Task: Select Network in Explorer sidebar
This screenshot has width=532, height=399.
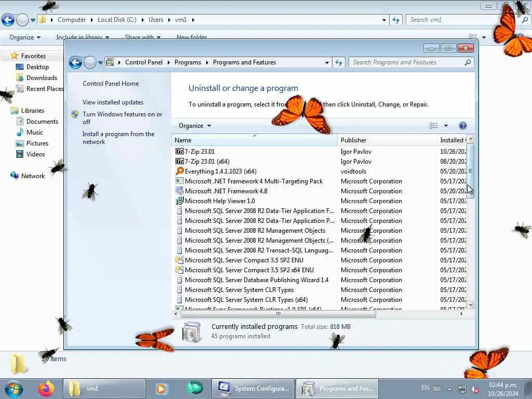Action: coord(33,176)
